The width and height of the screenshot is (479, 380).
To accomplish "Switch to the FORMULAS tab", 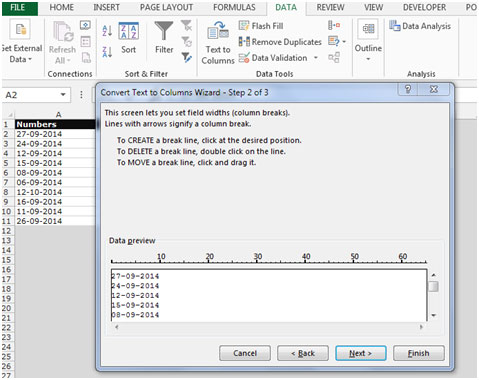I will pyautogui.click(x=234, y=7).
